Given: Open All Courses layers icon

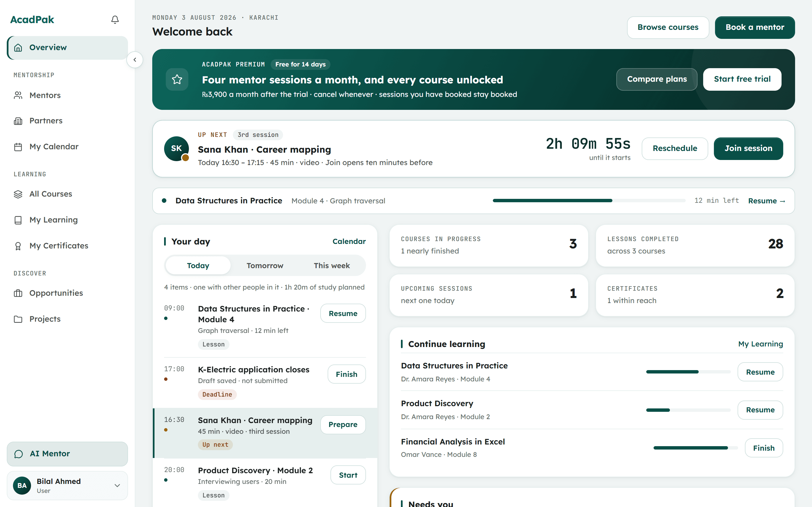Looking at the screenshot, I should click(x=18, y=194).
